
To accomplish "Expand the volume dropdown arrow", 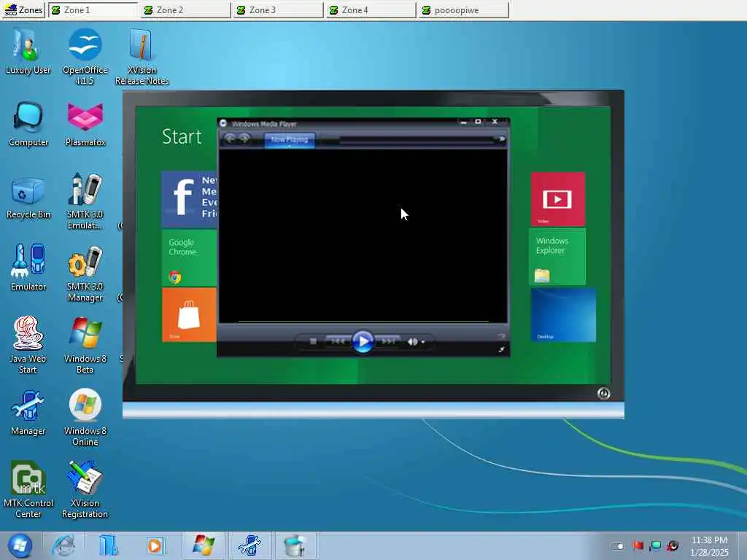I will point(423,342).
